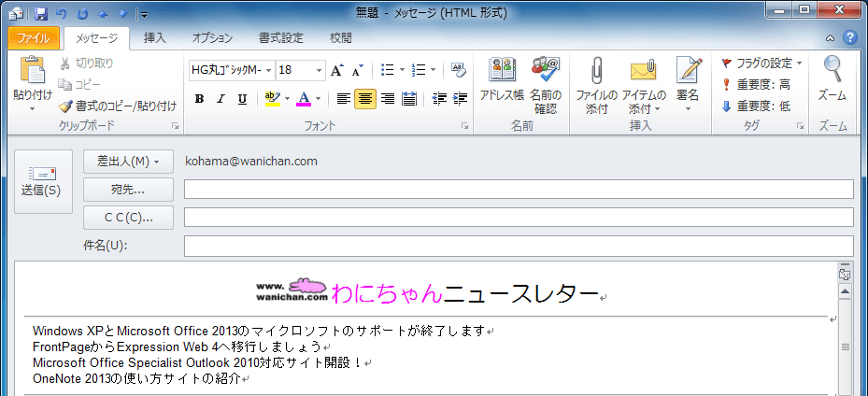
Task: Toggle bold formatting
Action: point(200,99)
